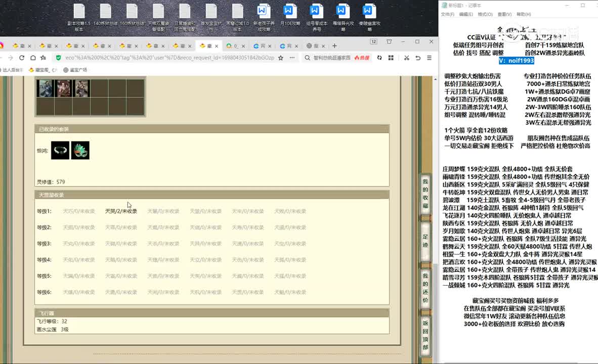This screenshot has height=364, width=598.
Task: Click the scissors screenshot tool icon
Action: [407, 58]
